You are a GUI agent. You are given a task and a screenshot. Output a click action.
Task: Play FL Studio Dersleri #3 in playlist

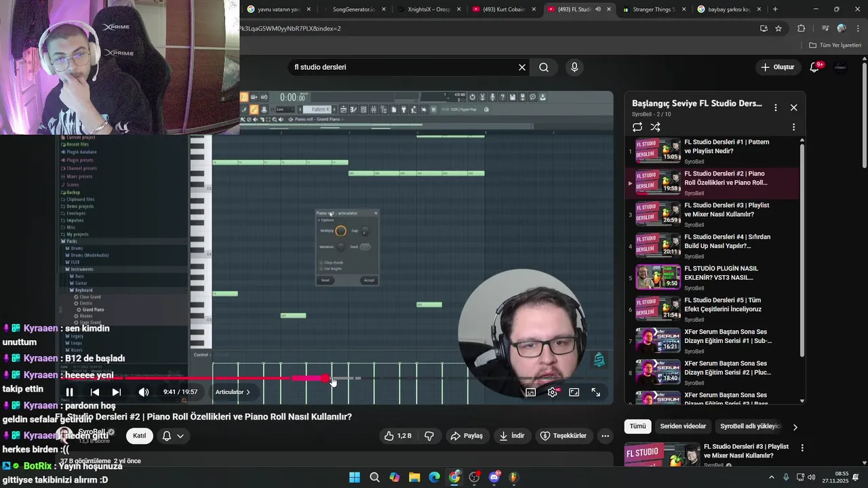coord(712,214)
